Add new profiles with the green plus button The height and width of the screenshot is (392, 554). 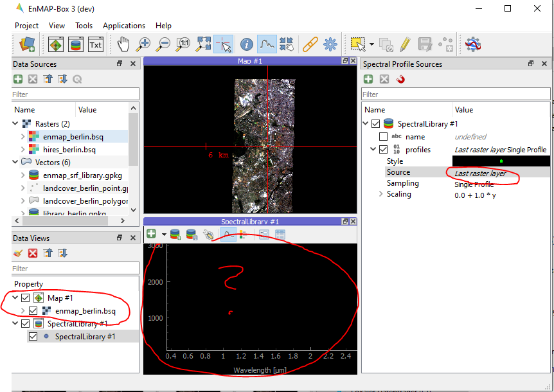[x=368, y=79]
